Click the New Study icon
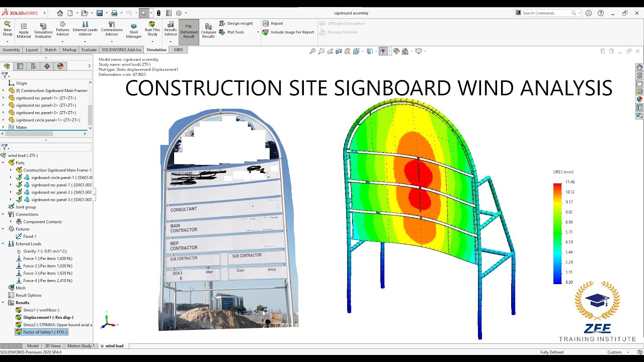The image size is (644, 362). 8,29
